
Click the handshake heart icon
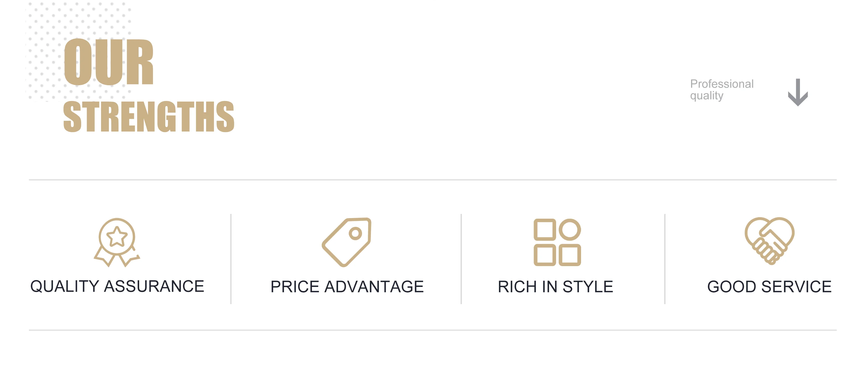[769, 240]
